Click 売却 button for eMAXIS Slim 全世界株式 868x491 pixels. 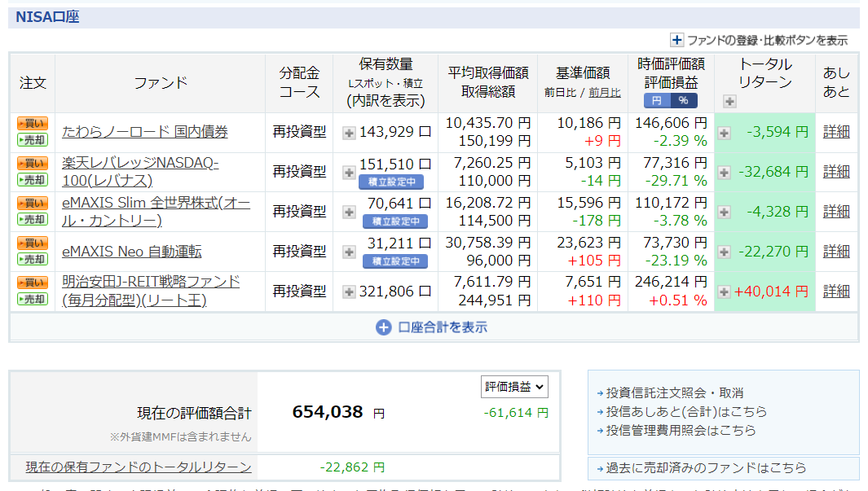[33, 220]
